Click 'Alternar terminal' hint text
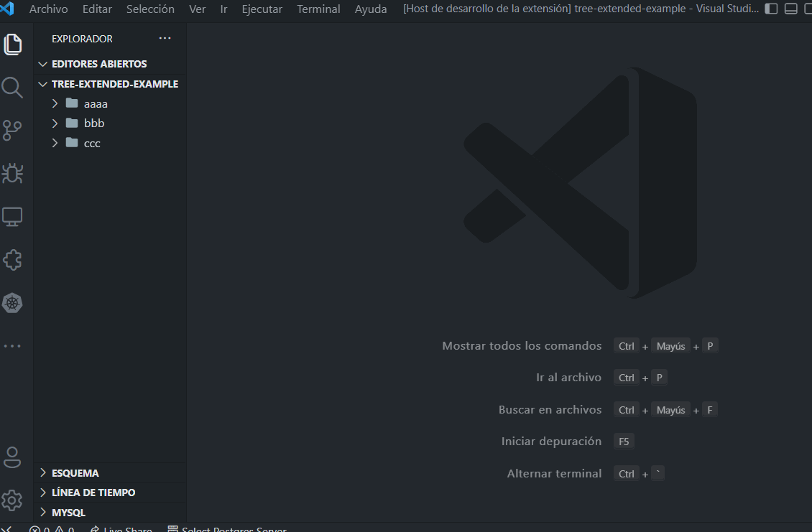This screenshot has width=812, height=532. pyautogui.click(x=554, y=474)
